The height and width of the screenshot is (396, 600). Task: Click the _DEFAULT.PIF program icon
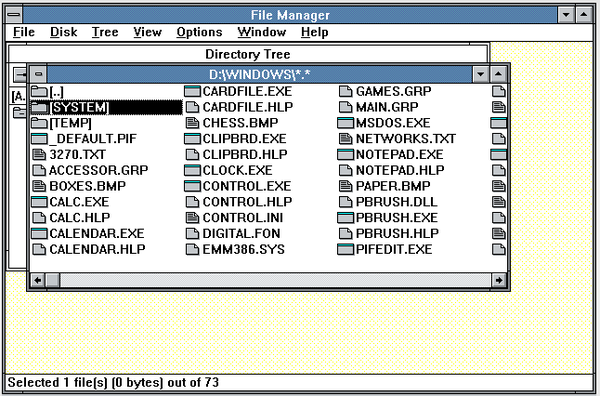tap(39, 139)
